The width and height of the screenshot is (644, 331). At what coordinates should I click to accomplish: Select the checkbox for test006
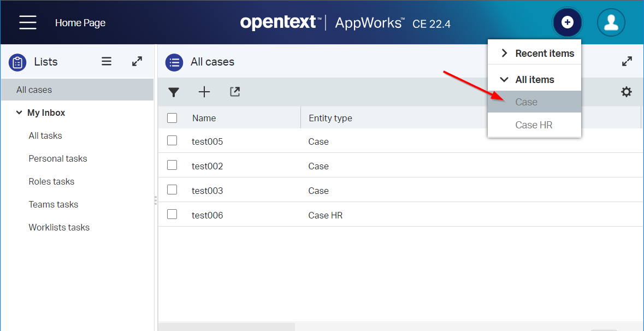tap(172, 215)
